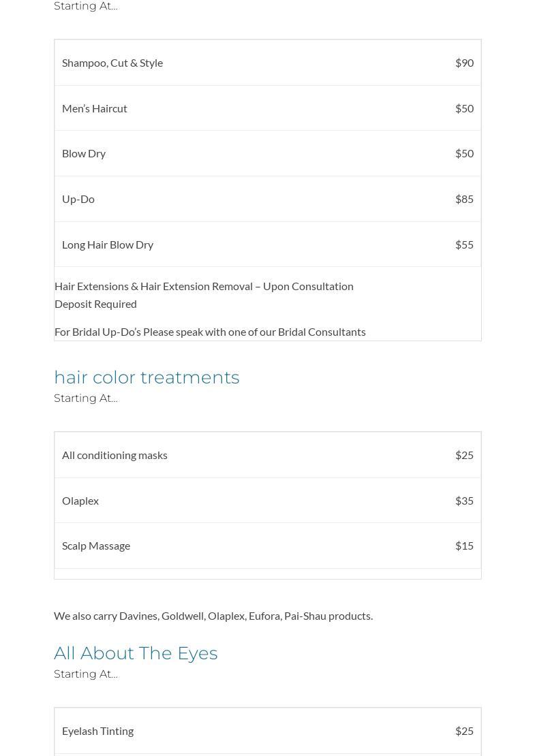Select the All conditioning masks row
This screenshot has width=535, height=756.
tap(114, 455)
